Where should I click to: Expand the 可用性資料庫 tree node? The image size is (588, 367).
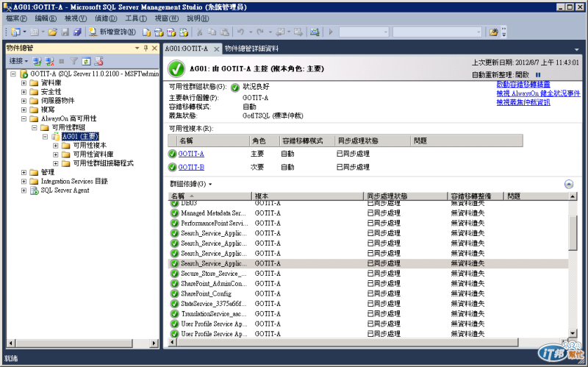point(56,154)
